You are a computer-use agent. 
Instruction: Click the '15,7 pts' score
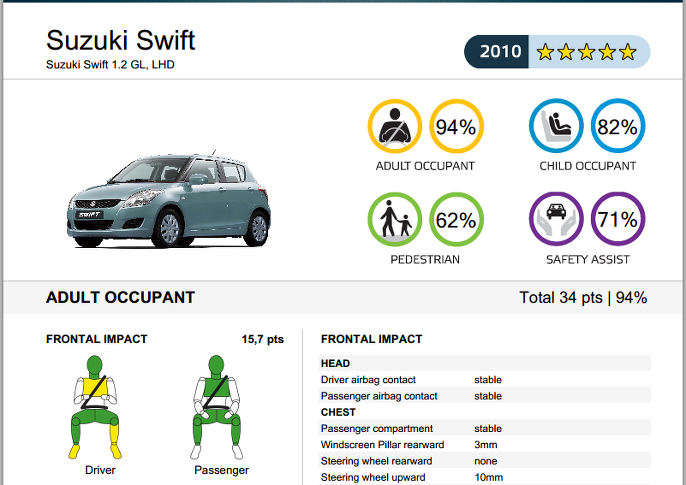click(x=262, y=339)
